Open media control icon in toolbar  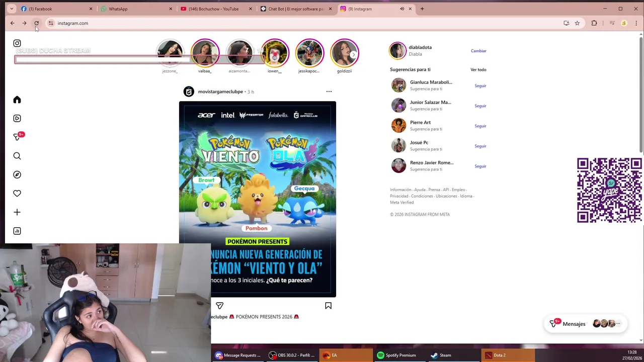coord(612,23)
